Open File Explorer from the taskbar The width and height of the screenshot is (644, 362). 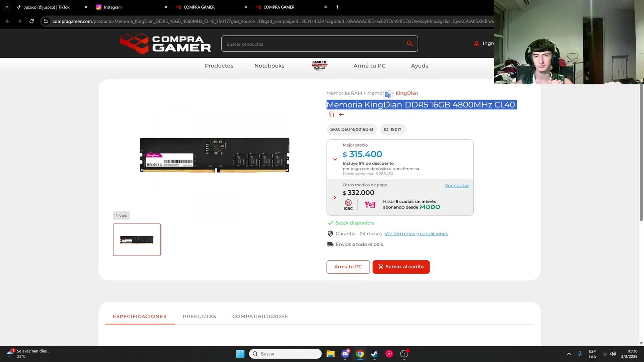[330, 354]
